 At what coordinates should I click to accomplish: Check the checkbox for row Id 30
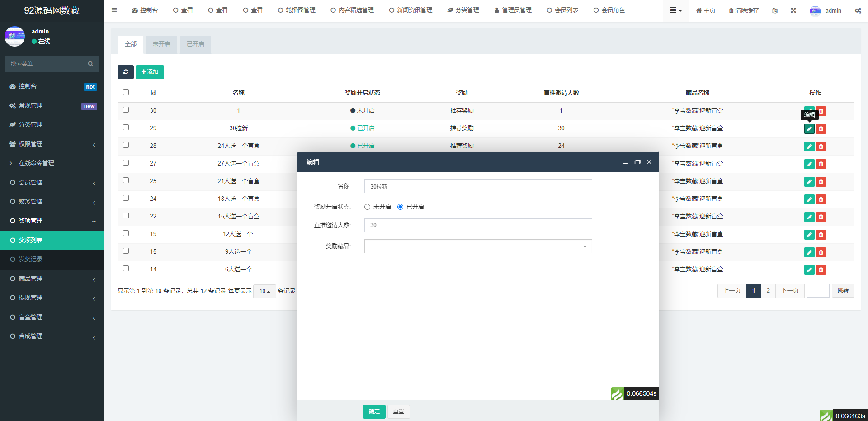[x=126, y=110]
